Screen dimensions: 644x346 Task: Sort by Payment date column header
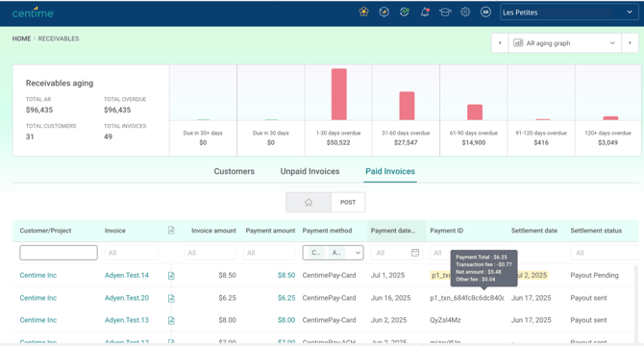392,231
